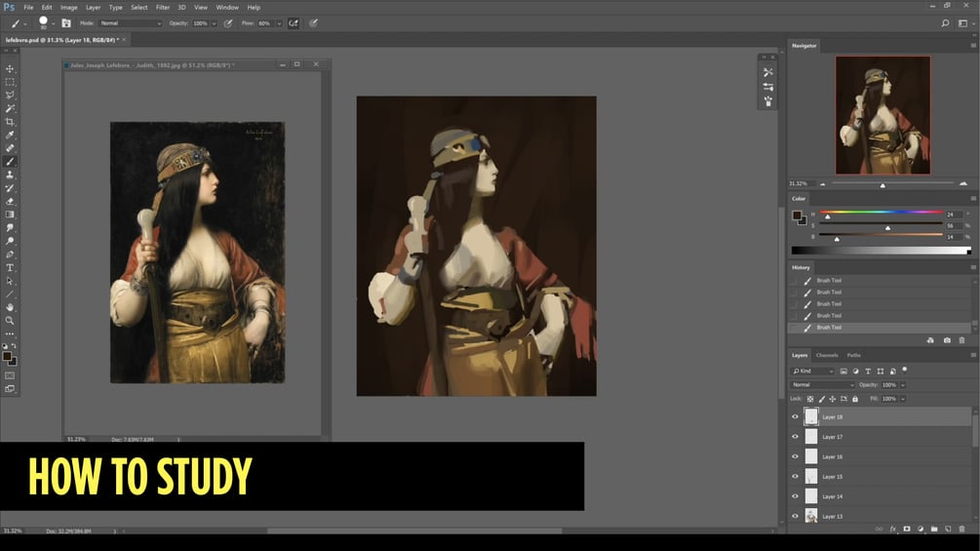Toggle pressure for opacity button
This screenshot has width=980, height=551.
(229, 23)
